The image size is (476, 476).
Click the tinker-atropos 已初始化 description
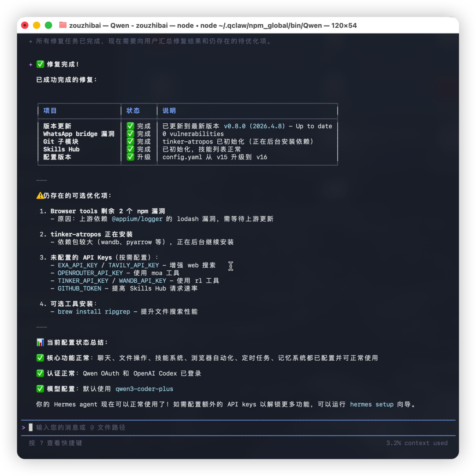click(x=238, y=141)
